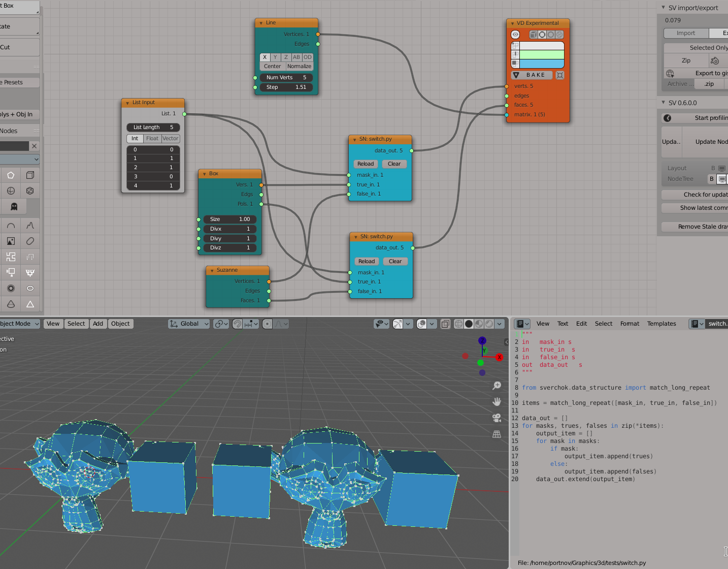Toggle camera view icon in the viewport
Image resolution: width=728 pixels, height=569 pixels.
pos(497,418)
